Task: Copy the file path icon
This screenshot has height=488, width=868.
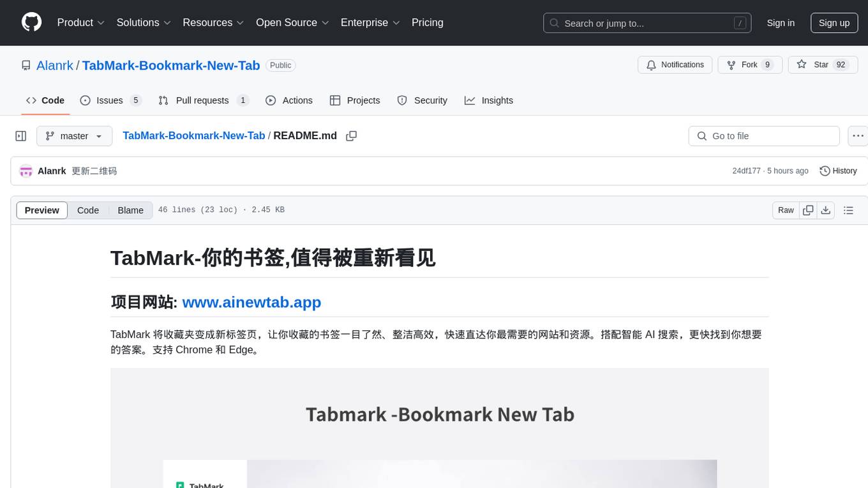Action: coord(351,135)
